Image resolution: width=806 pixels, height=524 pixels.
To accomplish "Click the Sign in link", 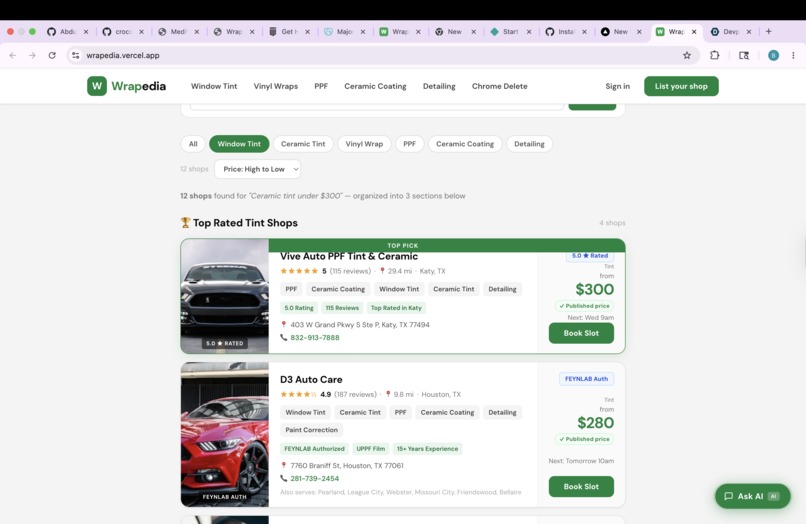I will point(617,86).
